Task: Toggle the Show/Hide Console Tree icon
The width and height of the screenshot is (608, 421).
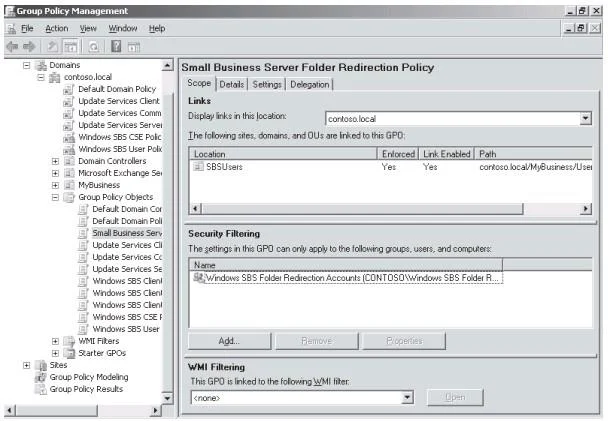Action: click(70, 47)
